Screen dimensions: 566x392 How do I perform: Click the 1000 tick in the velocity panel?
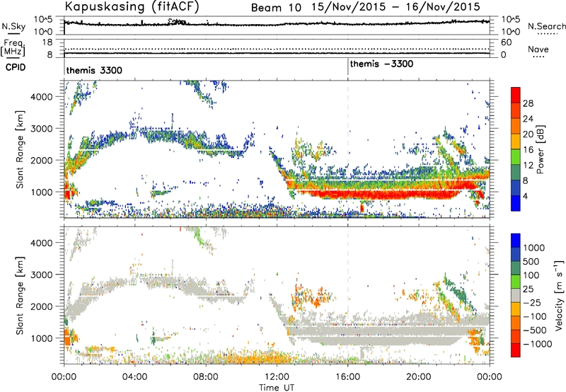pos(41,338)
